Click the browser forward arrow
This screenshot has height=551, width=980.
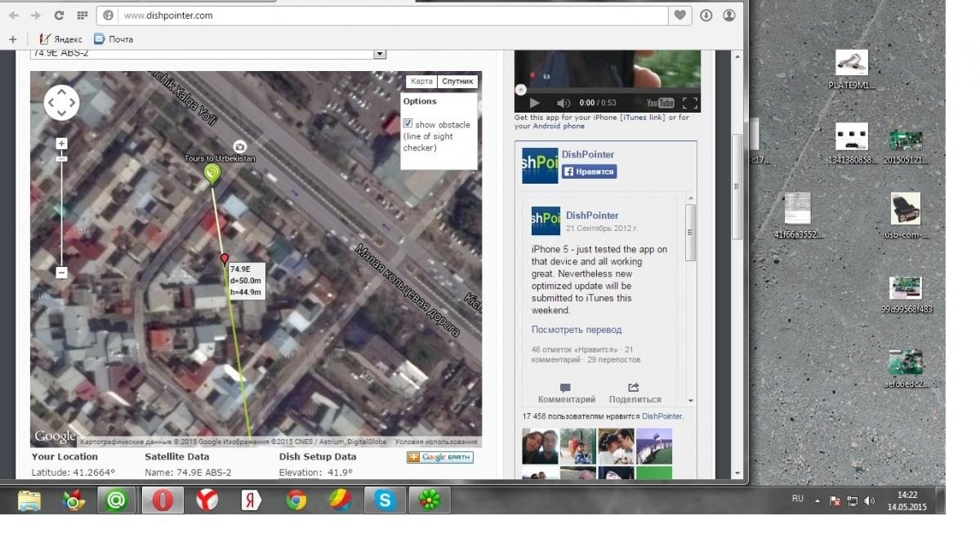(x=35, y=16)
